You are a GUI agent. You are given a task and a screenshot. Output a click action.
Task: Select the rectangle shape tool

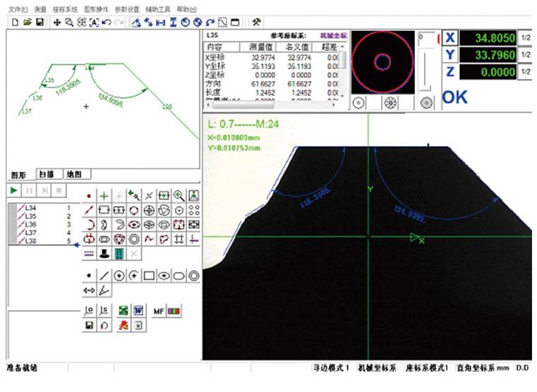pos(149,275)
